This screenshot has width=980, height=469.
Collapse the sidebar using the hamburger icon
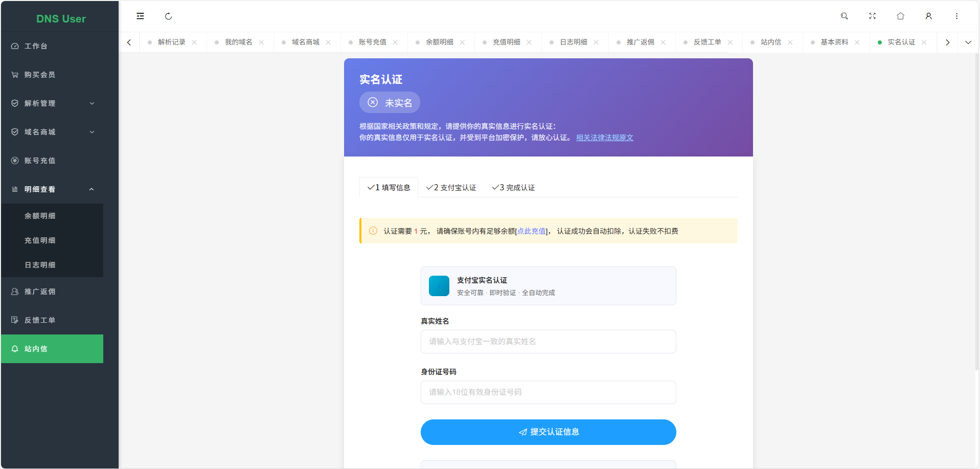[x=140, y=16]
